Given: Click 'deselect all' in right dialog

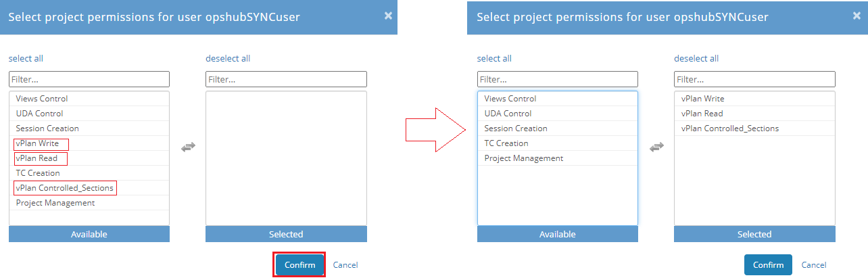Looking at the screenshot, I should tap(696, 59).
